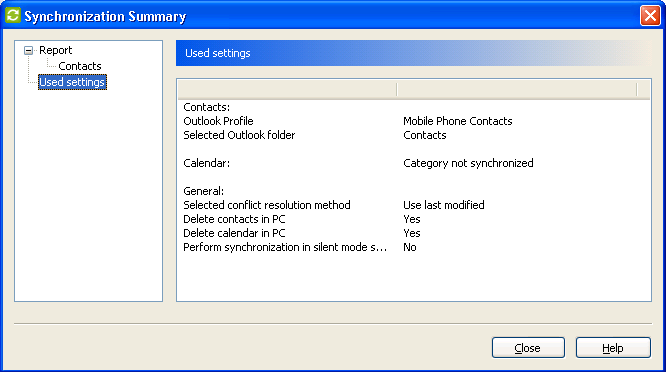
Task: Select Used settings tree item
Action: tap(72, 82)
